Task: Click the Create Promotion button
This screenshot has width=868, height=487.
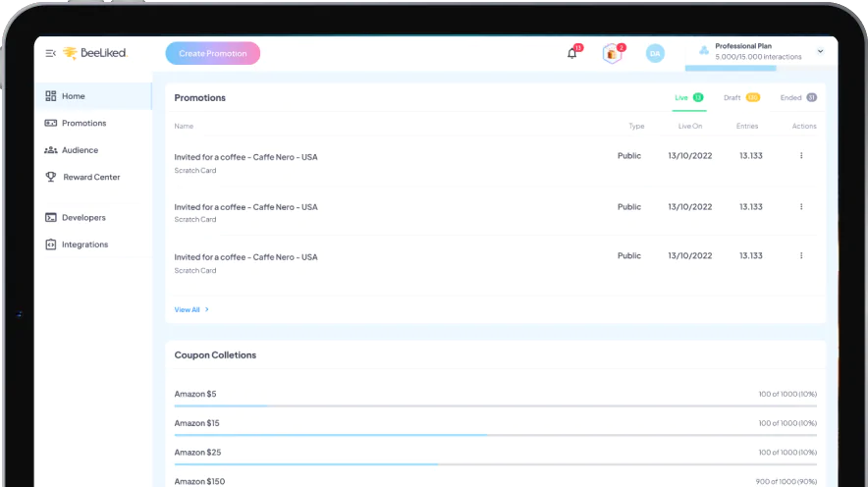Action: (x=212, y=53)
